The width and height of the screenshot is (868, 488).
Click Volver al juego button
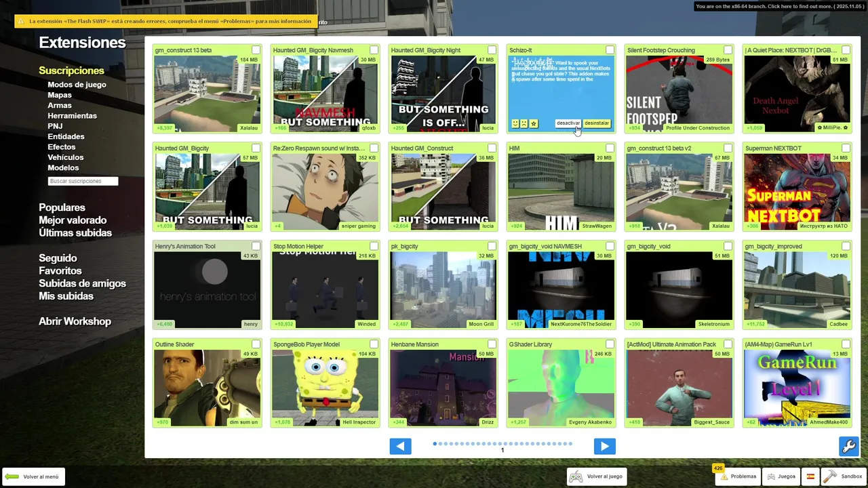597,476
